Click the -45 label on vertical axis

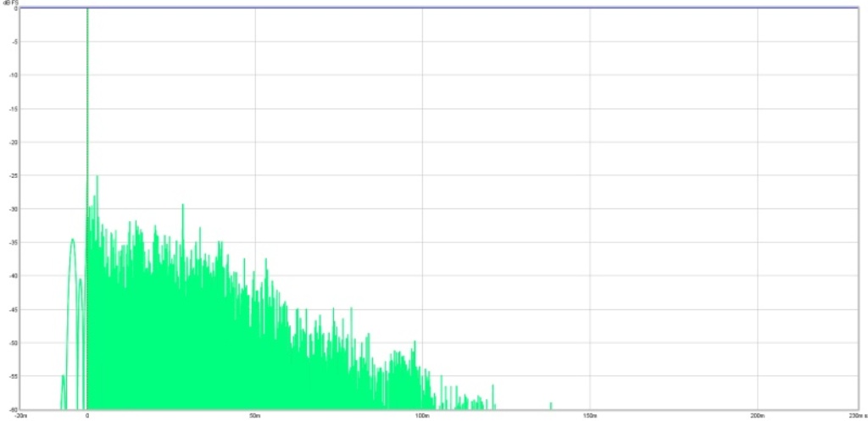[x=14, y=309]
